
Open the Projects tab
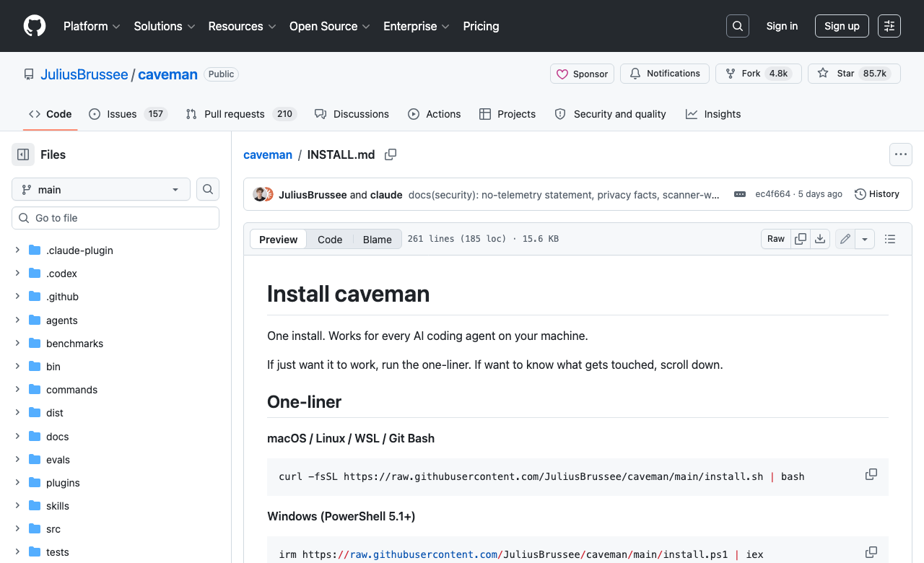[x=507, y=114]
